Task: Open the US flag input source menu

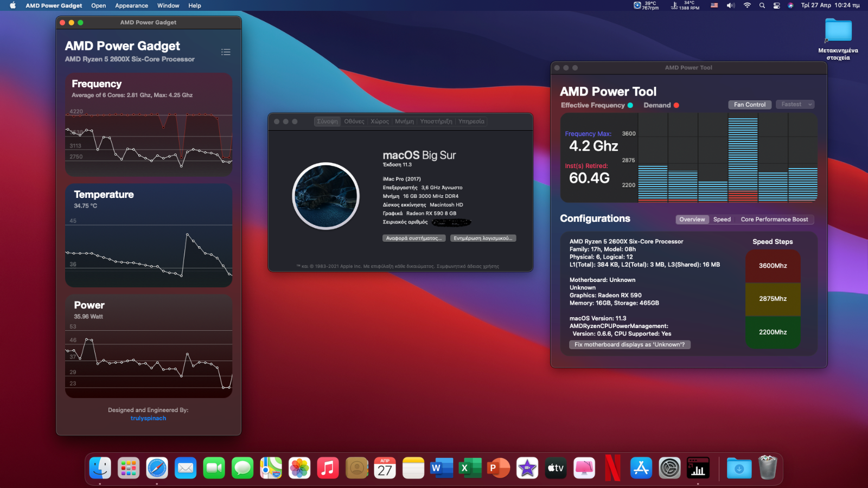Action: tap(714, 5)
